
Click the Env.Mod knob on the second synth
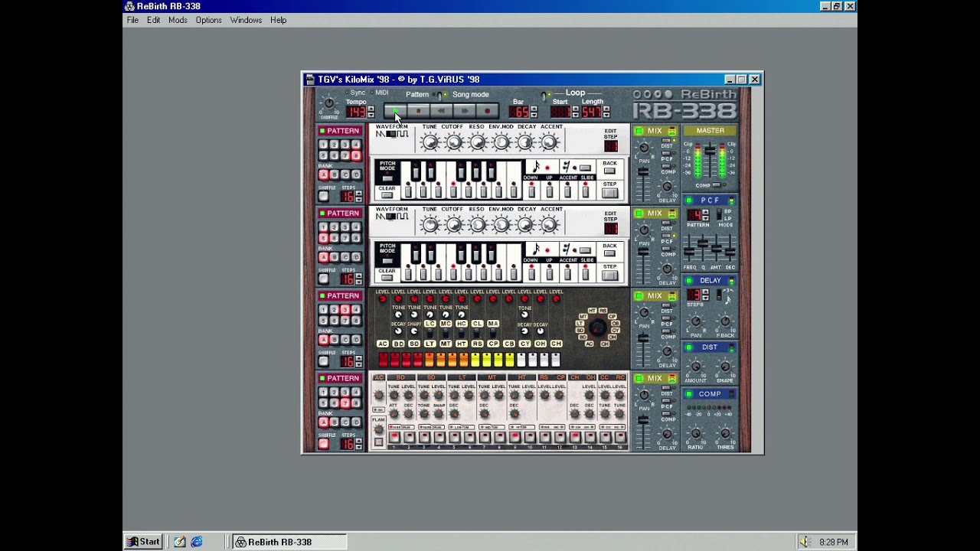[501, 225]
